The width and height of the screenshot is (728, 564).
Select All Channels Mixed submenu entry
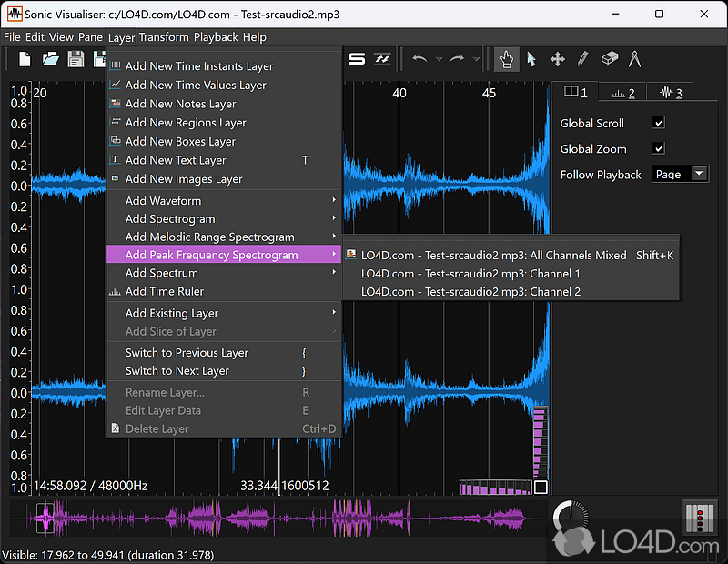pos(511,256)
